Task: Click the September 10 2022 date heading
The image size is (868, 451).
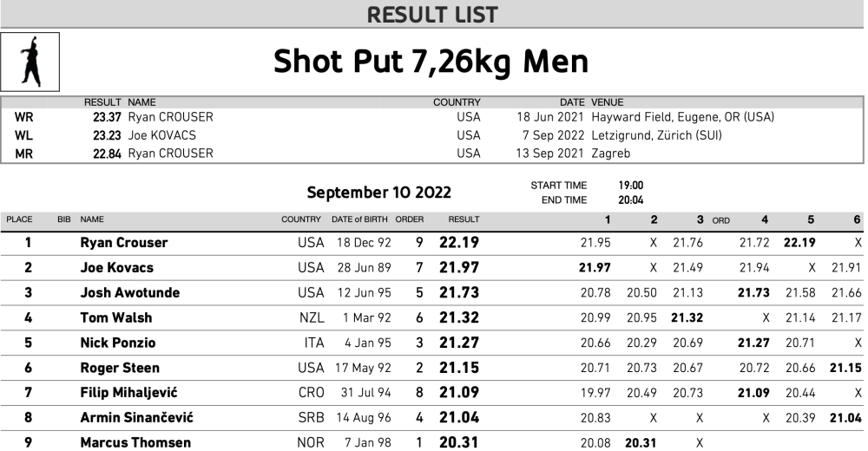Action: pos(378,193)
